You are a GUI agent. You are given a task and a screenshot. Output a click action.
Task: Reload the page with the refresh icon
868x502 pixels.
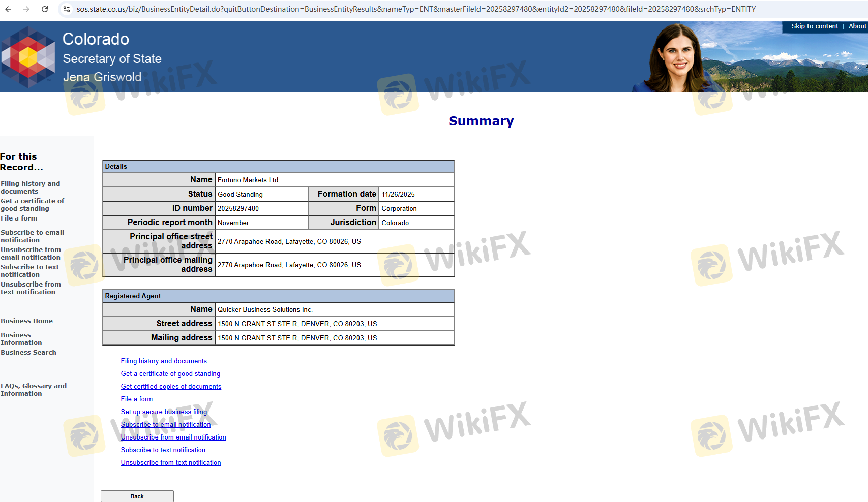[x=45, y=9]
